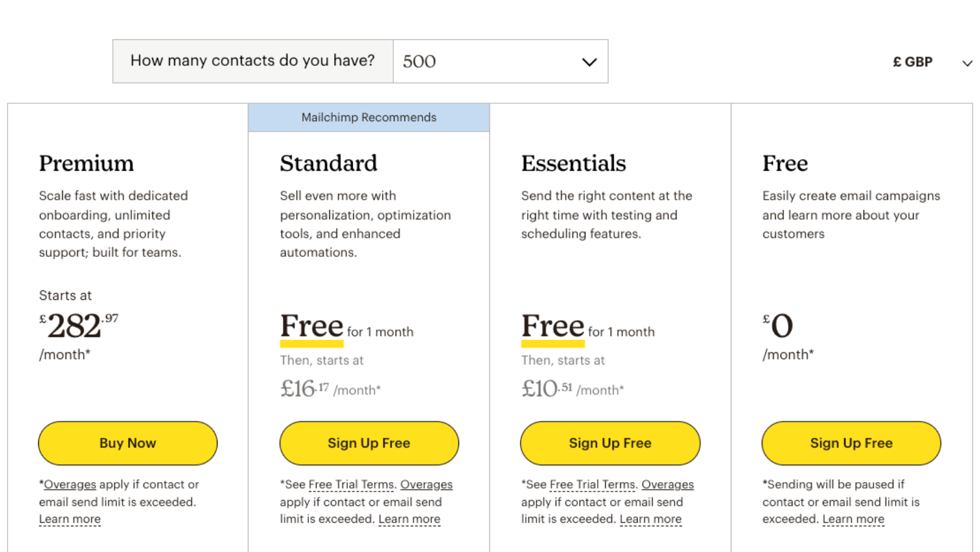Open Learn more link under Free plan
This screenshot has width=980, height=552.
[853, 519]
